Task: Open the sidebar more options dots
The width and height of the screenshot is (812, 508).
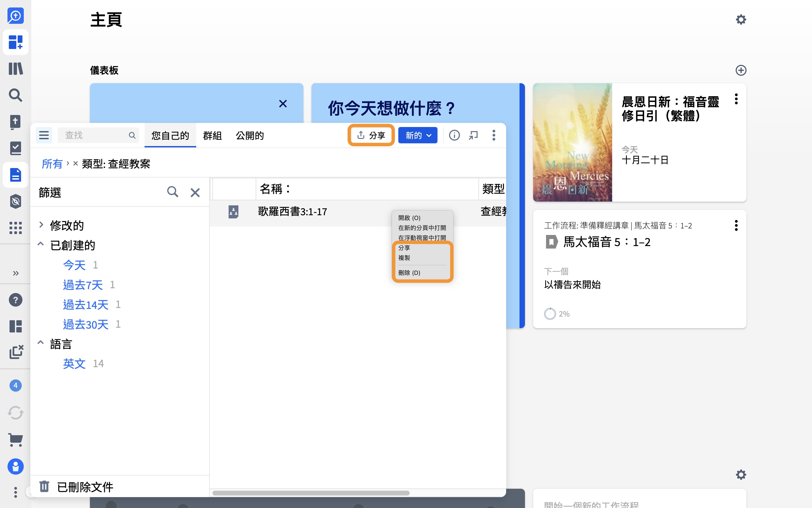Action: coord(15,492)
